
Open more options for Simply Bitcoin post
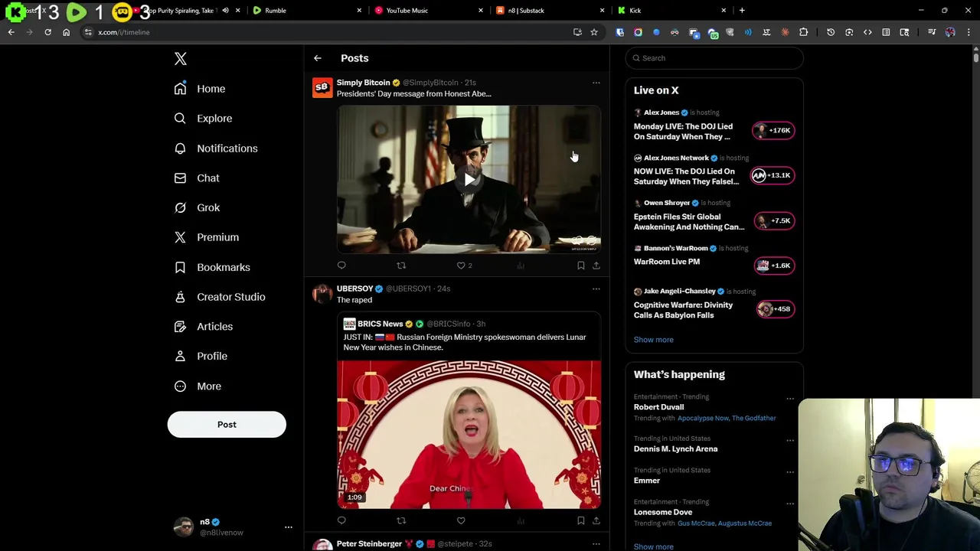click(x=596, y=83)
